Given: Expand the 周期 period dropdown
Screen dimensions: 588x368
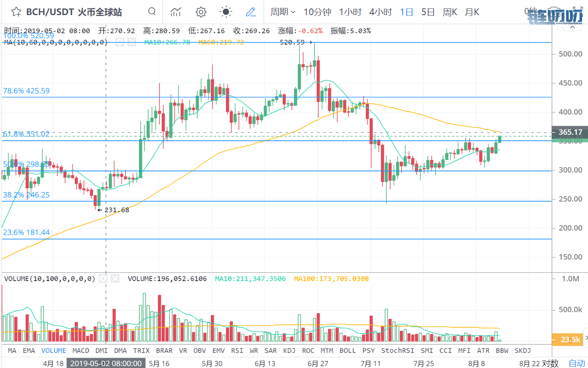Looking at the screenshot, I should 283,12.
